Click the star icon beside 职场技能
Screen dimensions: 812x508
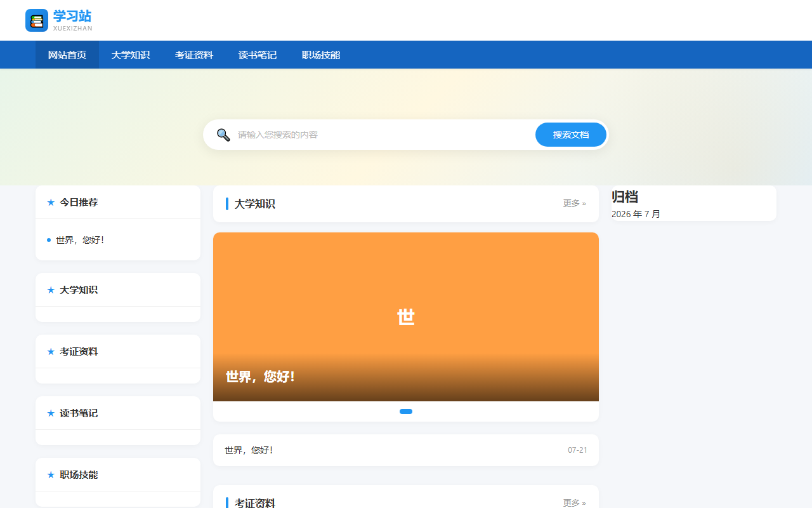(51, 475)
